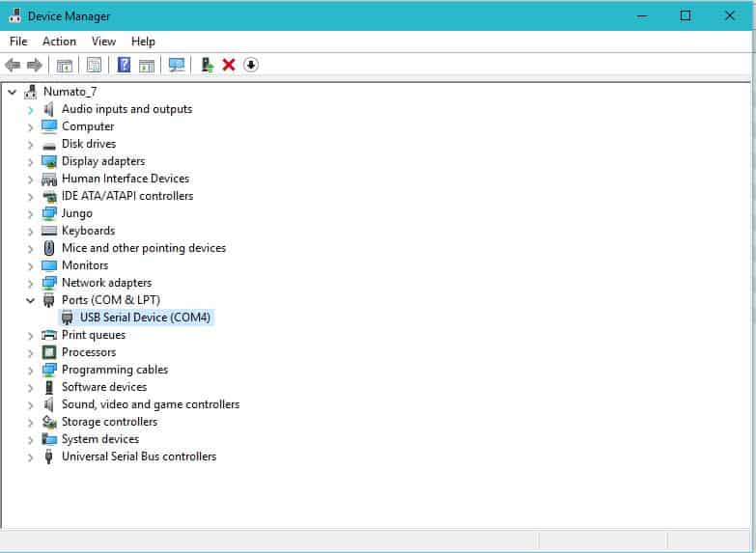Expand the Software devices category
This screenshot has height=553, width=756.
tap(30, 388)
